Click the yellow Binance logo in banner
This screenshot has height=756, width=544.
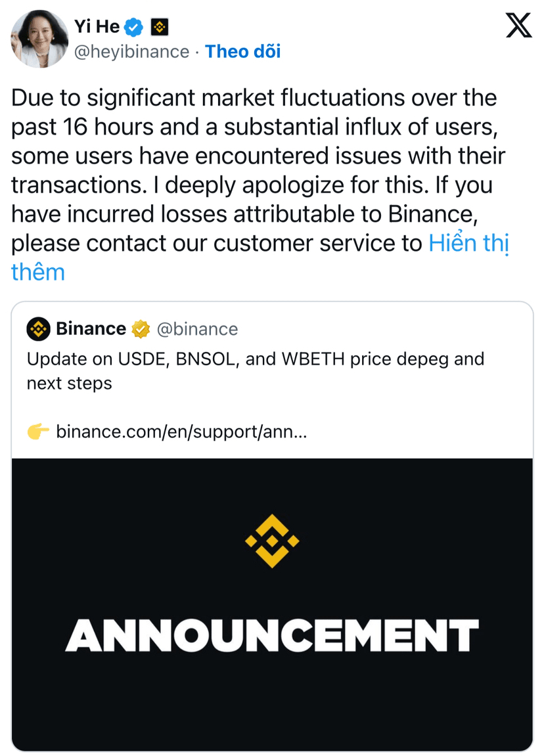click(x=272, y=541)
